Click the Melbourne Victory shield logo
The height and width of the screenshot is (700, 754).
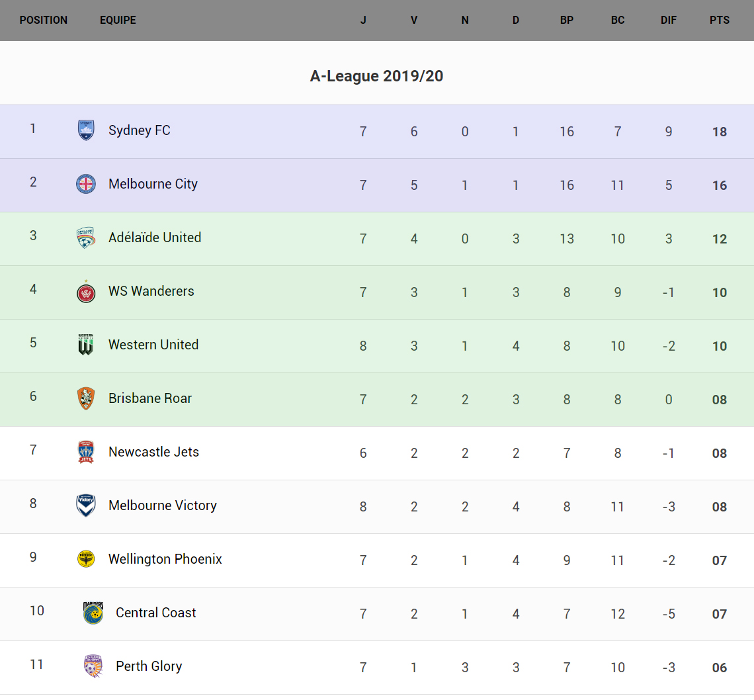(x=86, y=505)
